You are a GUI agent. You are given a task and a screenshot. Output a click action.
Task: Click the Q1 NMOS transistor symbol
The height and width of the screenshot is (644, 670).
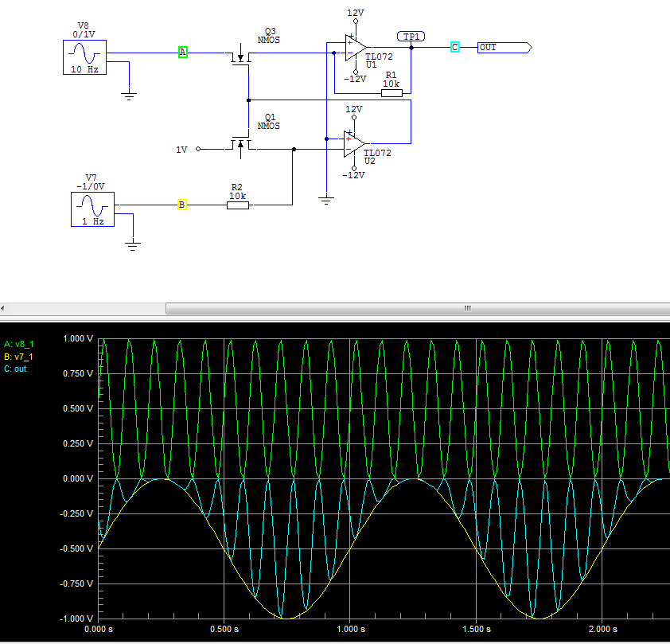(x=240, y=146)
